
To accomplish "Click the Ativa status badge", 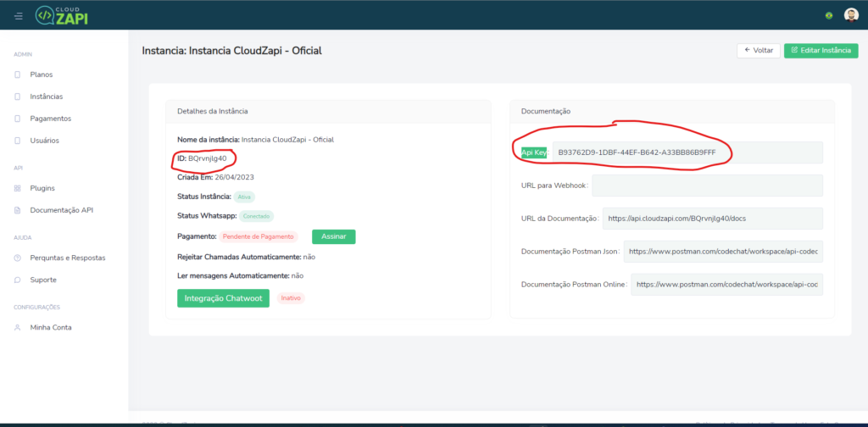I will 244,197.
